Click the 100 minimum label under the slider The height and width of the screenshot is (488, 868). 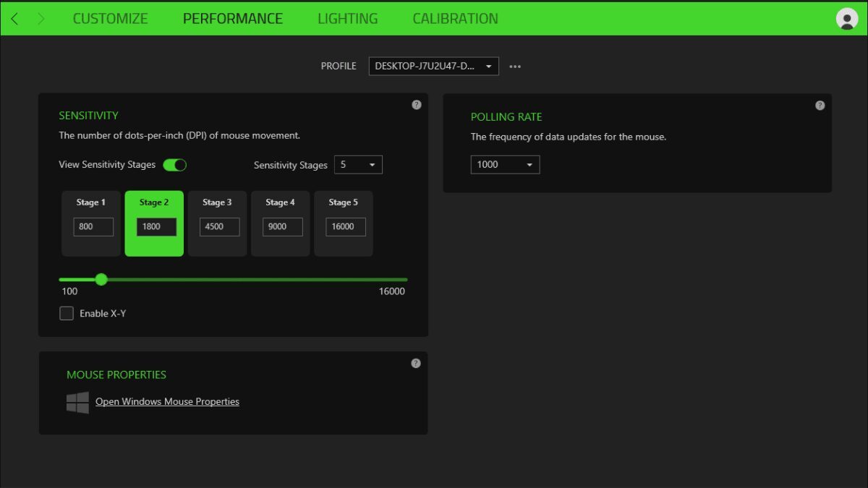click(x=69, y=291)
